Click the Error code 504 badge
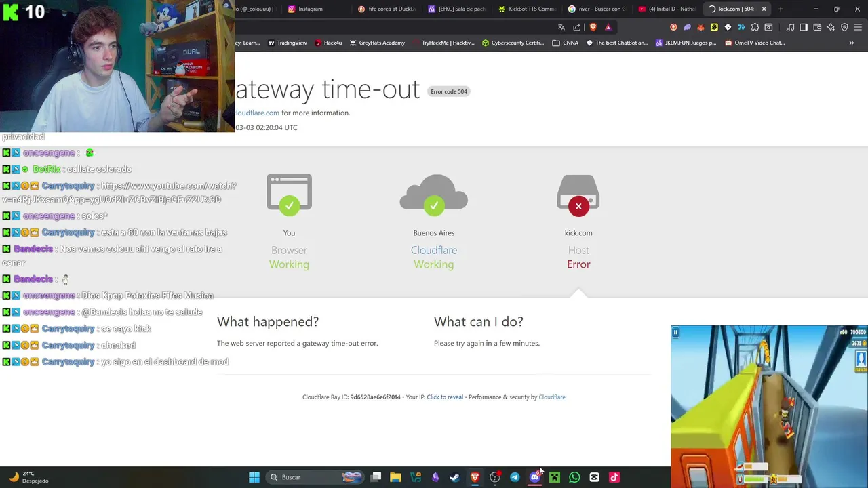This screenshot has width=868, height=488. coord(449,91)
